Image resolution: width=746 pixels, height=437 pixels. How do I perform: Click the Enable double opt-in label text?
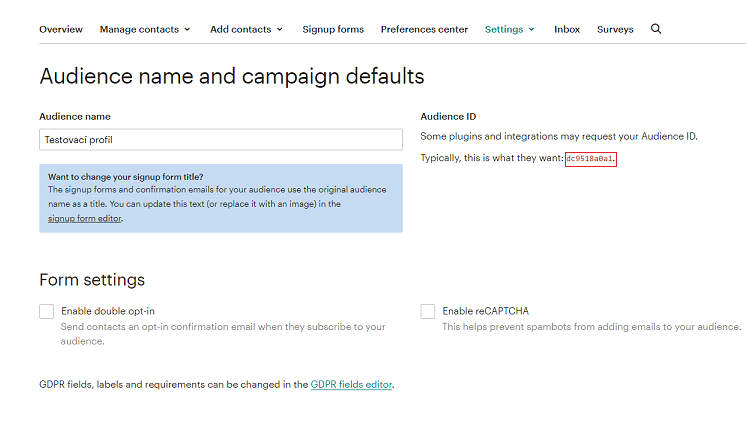108,311
